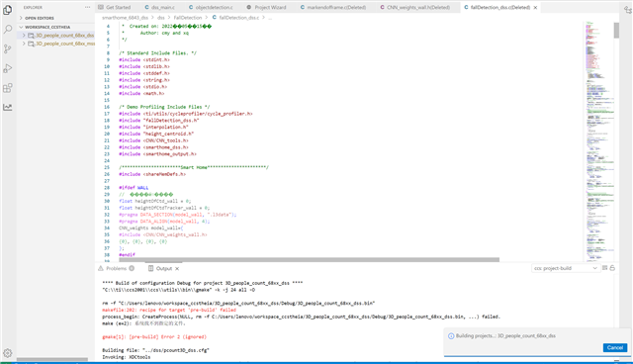The height and width of the screenshot is (364, 633).
Task: Click the editor horizontal scrollbar thumb
Action: coord(309,259)
